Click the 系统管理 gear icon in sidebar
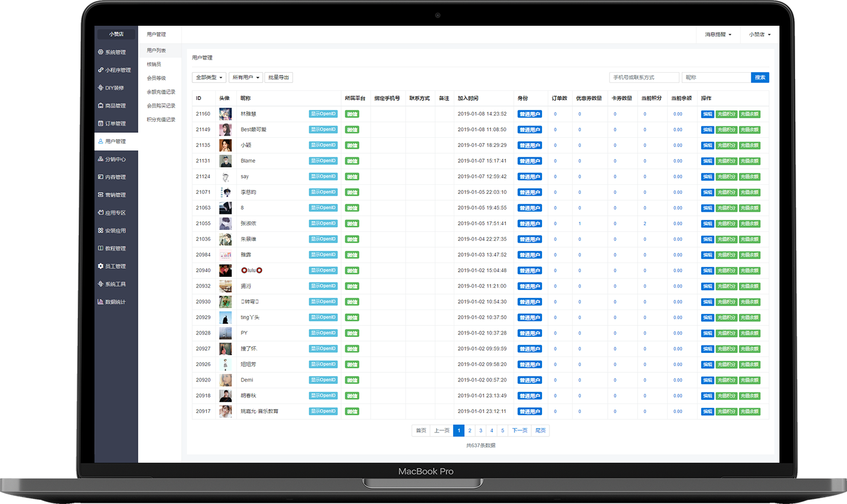The width and height of the screenshot is (847, 504). [x=101, y=52]
